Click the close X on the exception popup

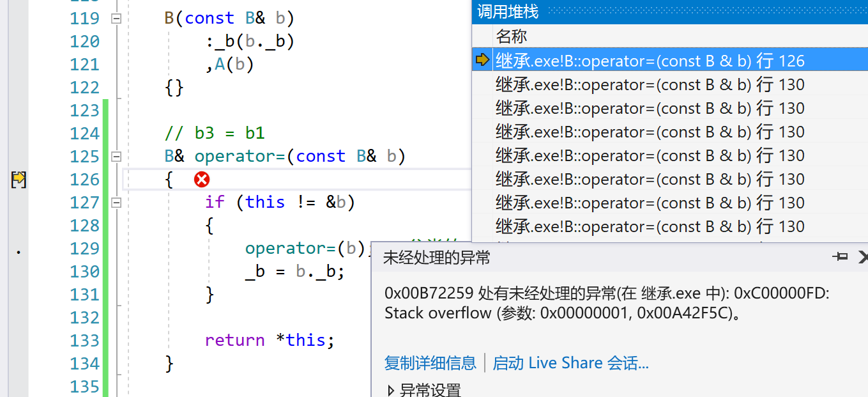[x=862, y=257]
